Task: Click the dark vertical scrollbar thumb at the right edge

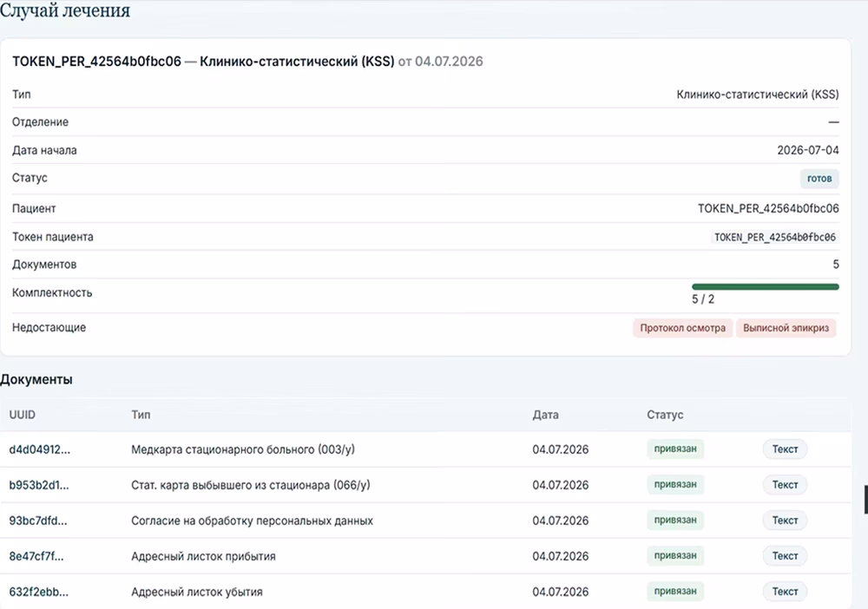Action: click(865, 500)
